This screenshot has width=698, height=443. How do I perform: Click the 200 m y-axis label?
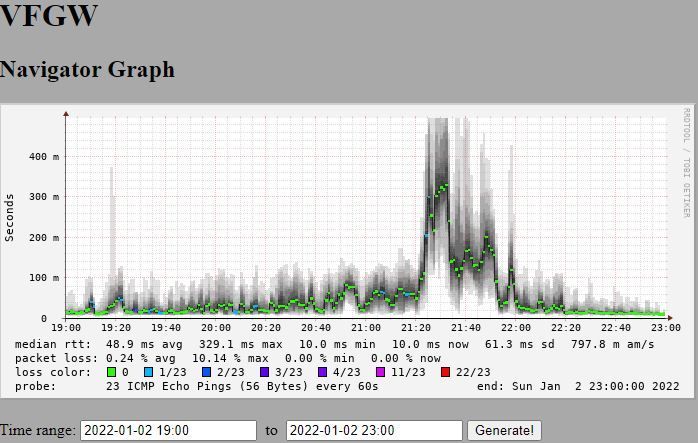[x=44, y=237]
